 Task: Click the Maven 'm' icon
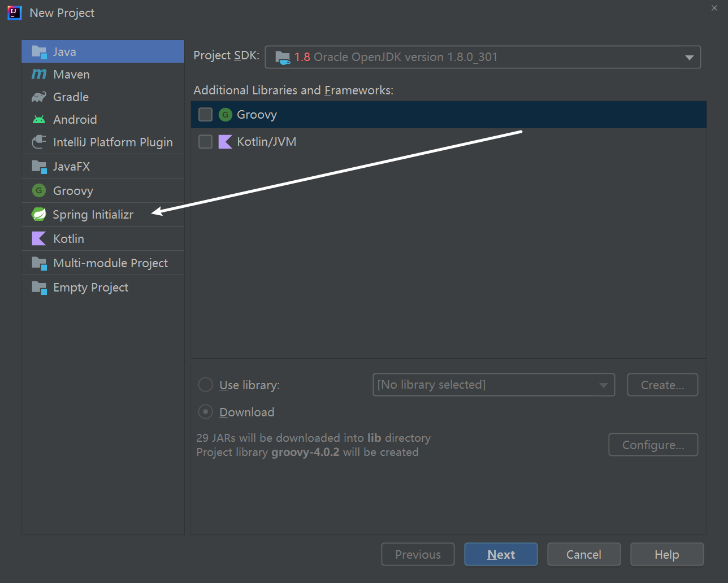(x=39, y=74)
